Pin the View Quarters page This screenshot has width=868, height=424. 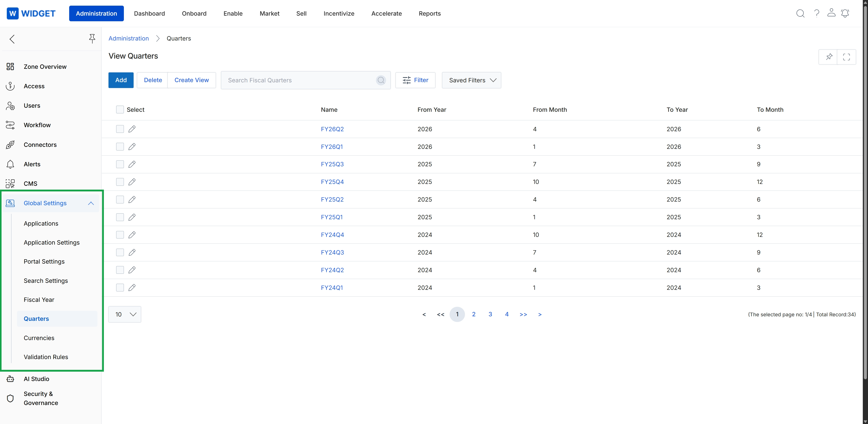829,57
